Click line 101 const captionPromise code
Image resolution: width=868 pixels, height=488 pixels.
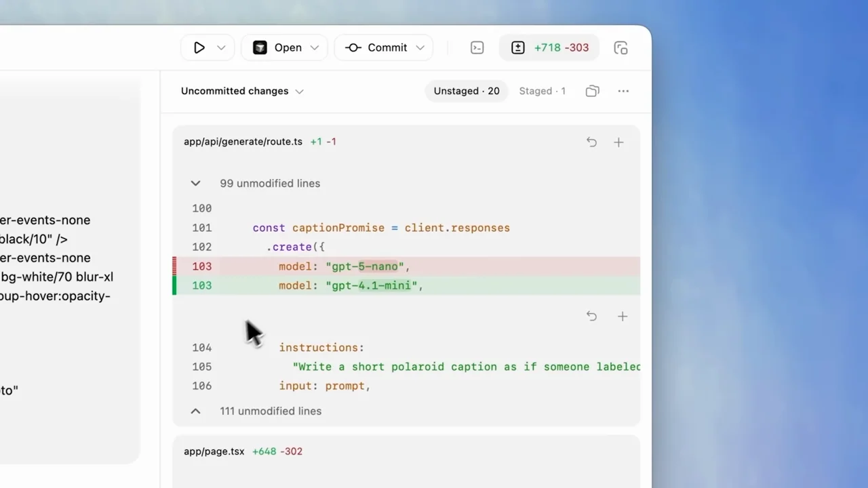pyautogui.click(x=381, y=228)
